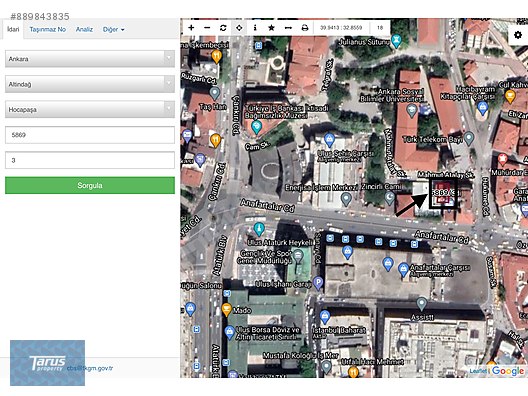Click the Hacıbayram Kitapçılar Çarşısı marker
528x396 pixels.
tap(482, 108)
